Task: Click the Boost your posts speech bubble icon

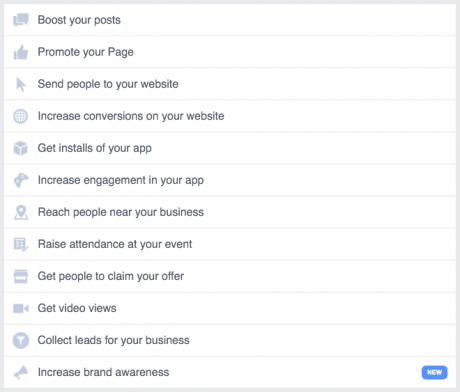Action: (x=21, y=20)
